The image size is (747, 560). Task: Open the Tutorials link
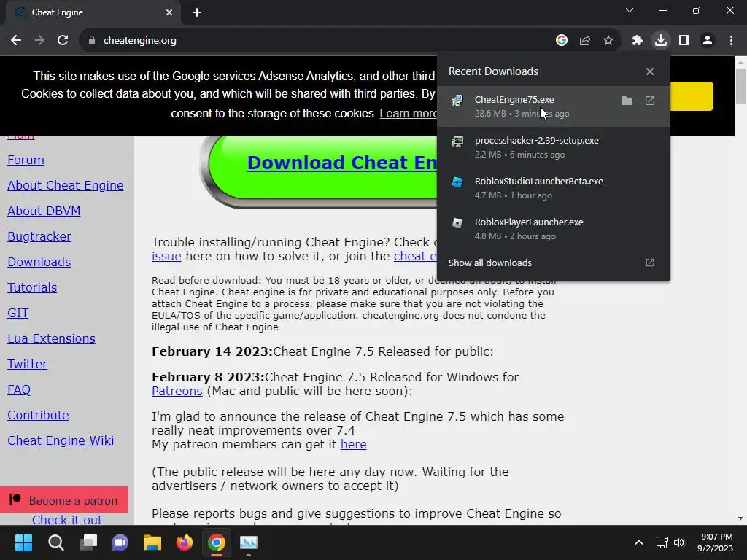32,287
